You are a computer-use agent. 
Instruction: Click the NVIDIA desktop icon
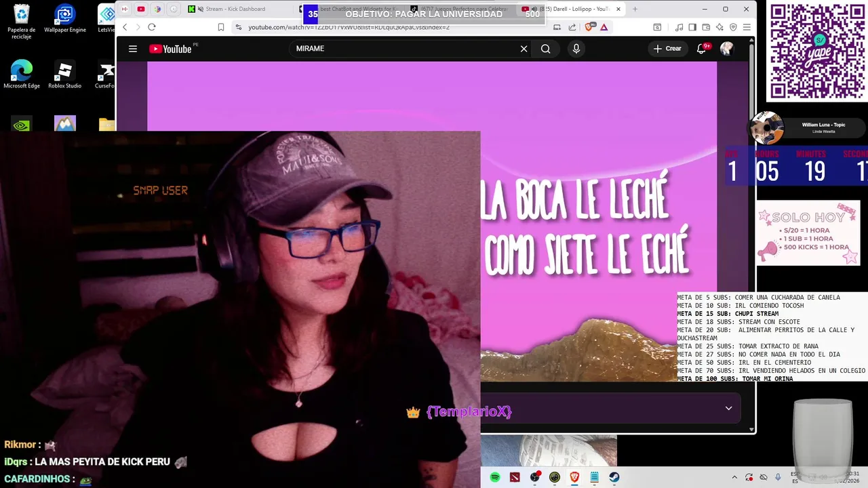[22, 124]
